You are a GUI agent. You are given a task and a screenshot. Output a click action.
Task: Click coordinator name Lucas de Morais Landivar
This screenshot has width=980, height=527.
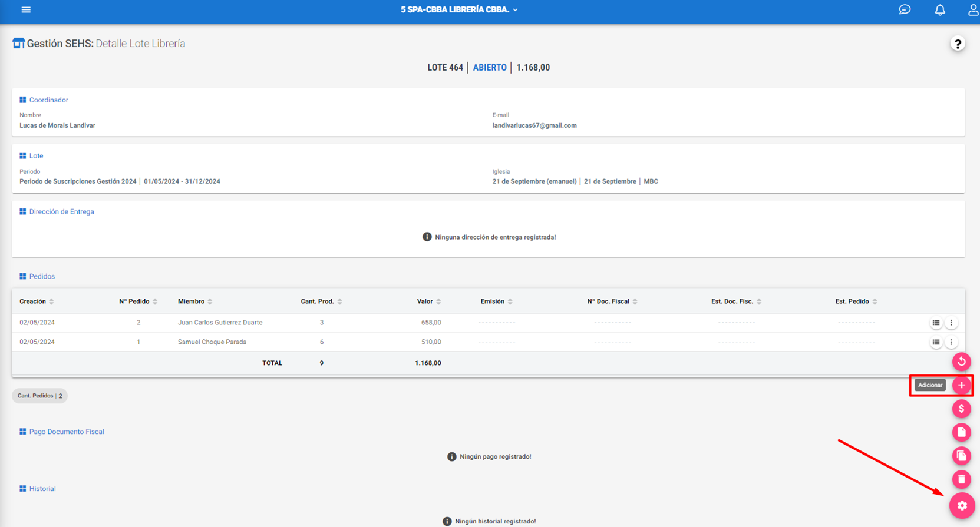point(57,125)
